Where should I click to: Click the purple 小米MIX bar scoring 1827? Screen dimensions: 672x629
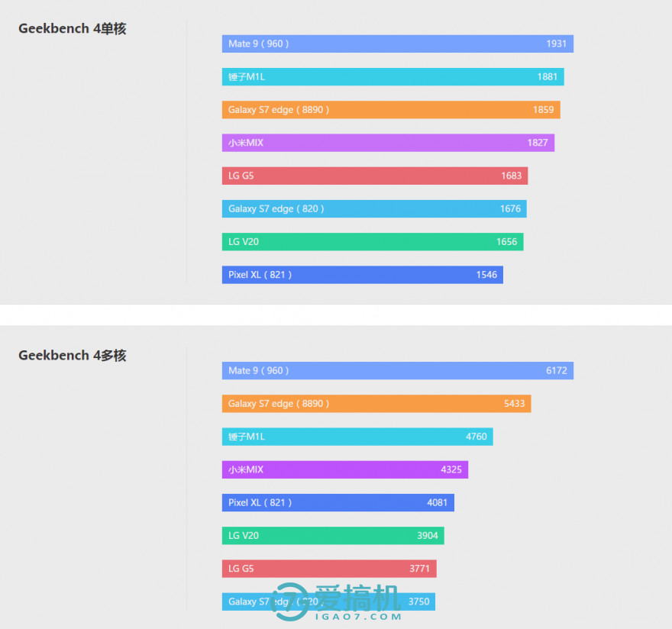388,143
